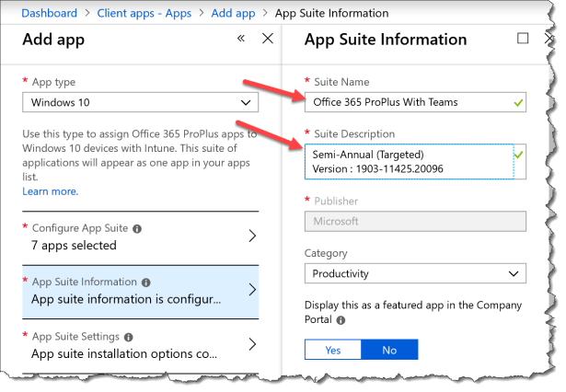Show info icon for featured app in Company Portal
The image size is (566, 392).
tap(341, 320)
